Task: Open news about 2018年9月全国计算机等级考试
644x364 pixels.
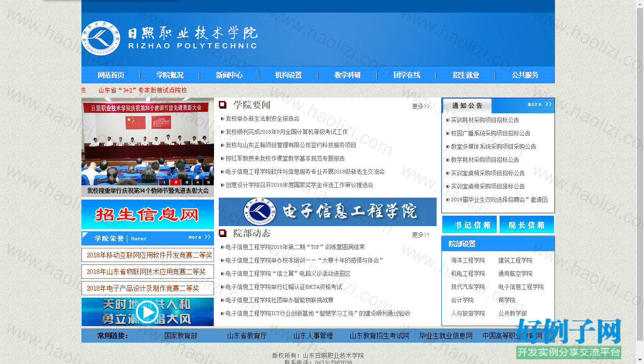Action: tap(286, 132)
